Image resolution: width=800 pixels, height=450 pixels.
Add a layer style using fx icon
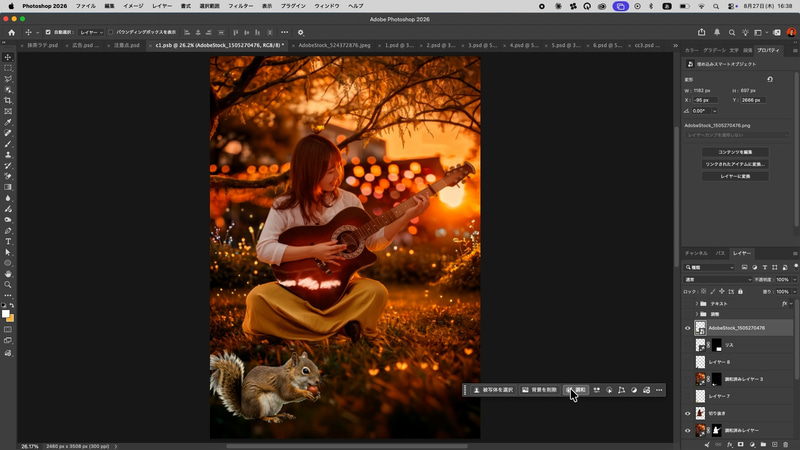click(x=730, y=445)
